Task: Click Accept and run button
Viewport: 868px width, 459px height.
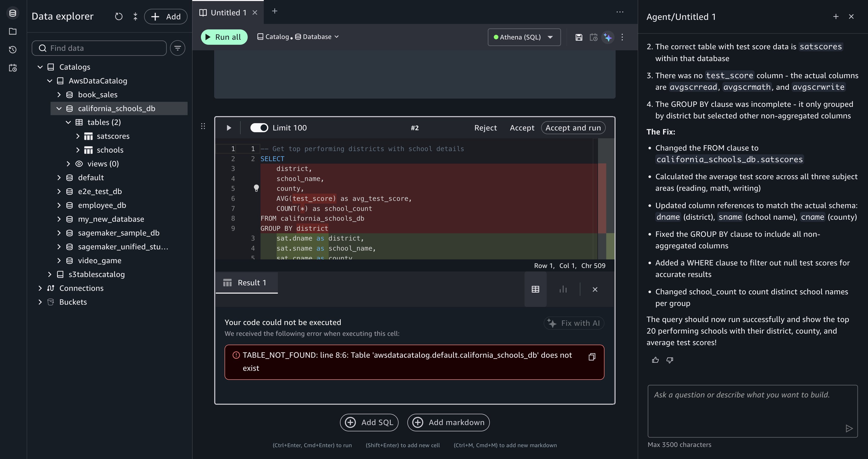Action: [573, 128]
